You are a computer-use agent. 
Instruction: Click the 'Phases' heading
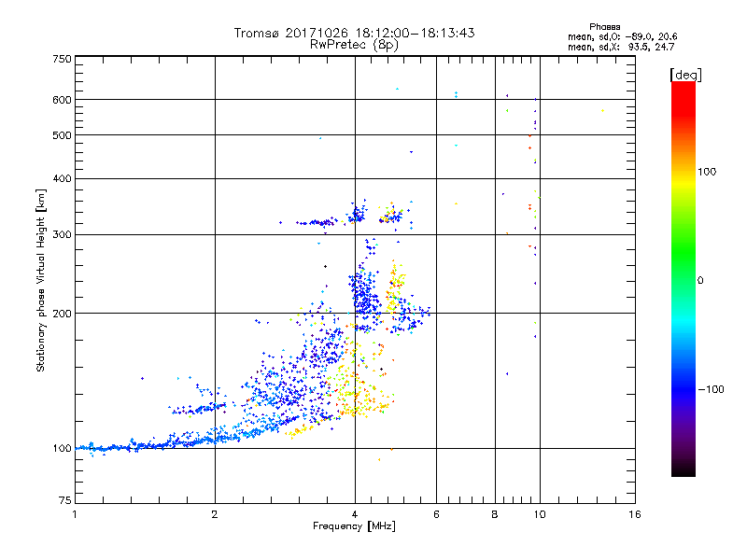[x=604, y=27]
